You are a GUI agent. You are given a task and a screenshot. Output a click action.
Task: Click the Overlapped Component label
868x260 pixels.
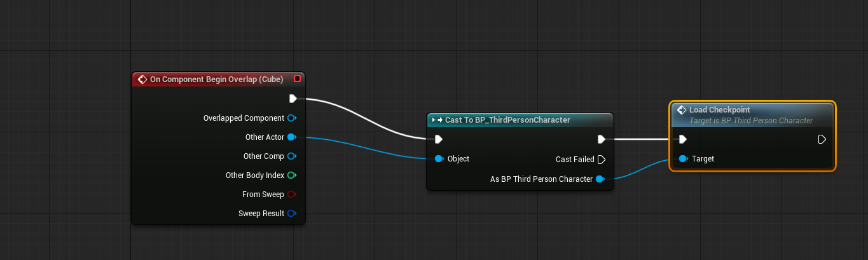pyautogui.click(x=244, y=118)
